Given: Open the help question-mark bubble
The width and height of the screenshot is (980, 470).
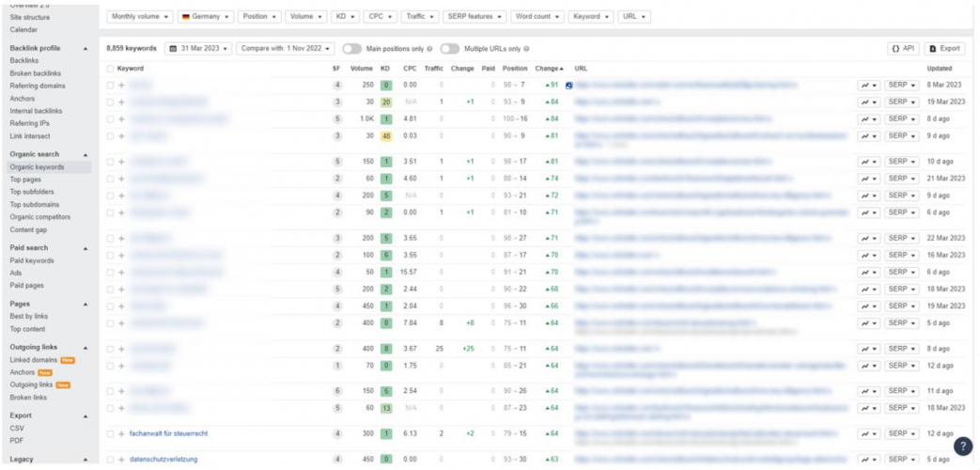Looking at the screenshot, I should [x=963, y=446].
